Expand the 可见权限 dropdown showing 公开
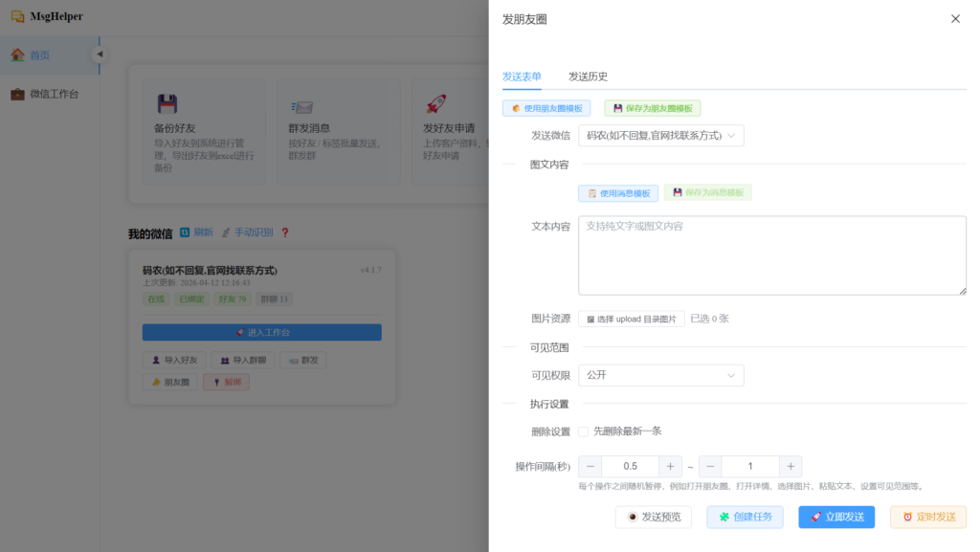The height and width of the screenshot is (552, 980). (660, 375)
